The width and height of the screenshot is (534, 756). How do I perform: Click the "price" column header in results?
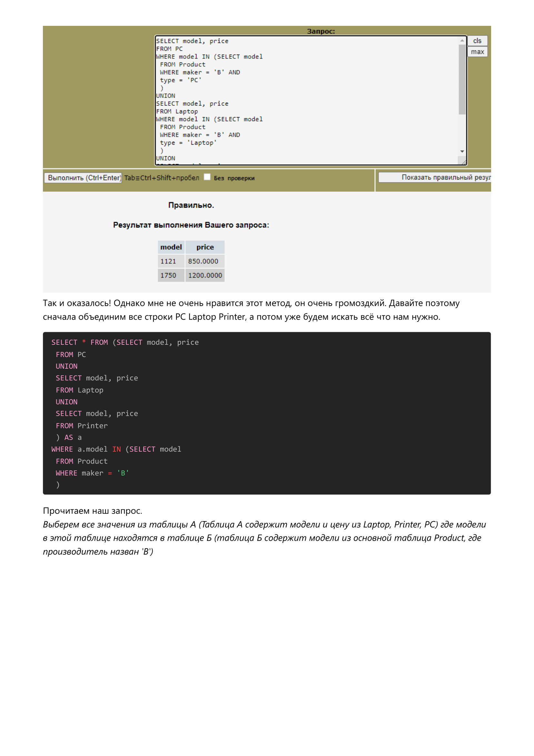[x=205, y=247]
